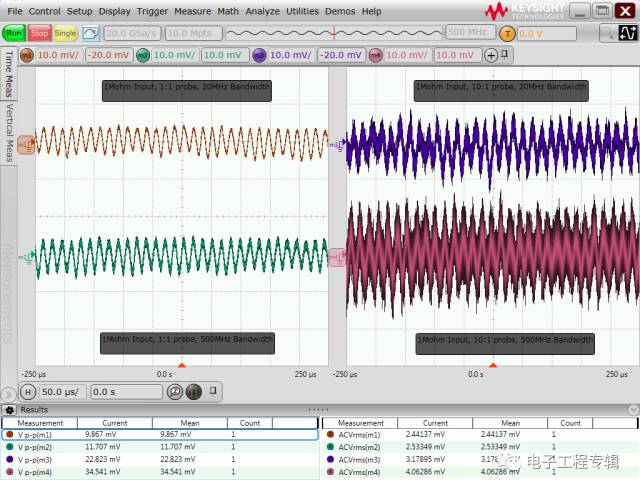Click the horizontal H timebase icon
This screenshot has width=640, height=490.
pyautogui.click(x=28, y=392)
